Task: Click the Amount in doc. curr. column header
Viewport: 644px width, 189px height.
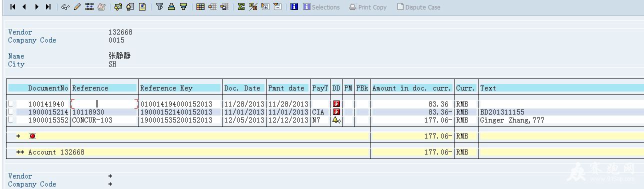Action: 412,88
